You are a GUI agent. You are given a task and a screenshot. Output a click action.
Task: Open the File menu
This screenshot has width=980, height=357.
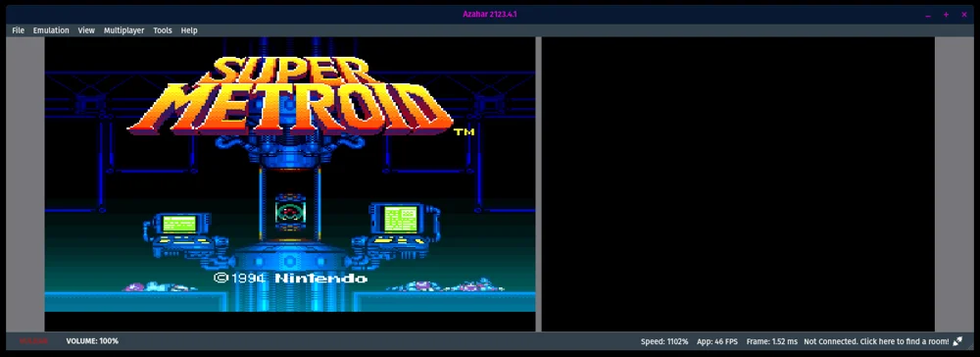click(18, 30)
